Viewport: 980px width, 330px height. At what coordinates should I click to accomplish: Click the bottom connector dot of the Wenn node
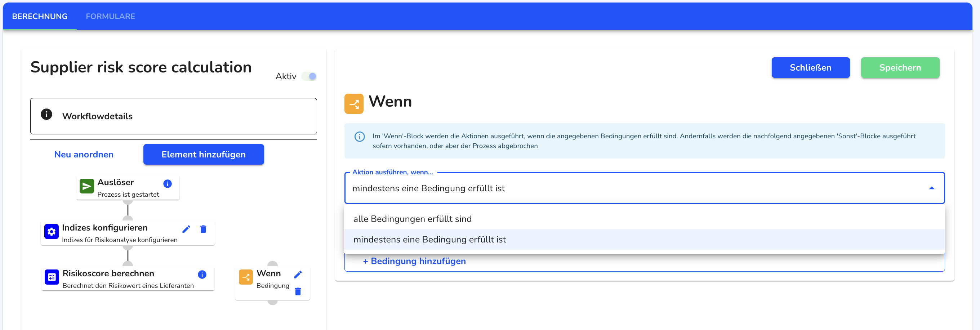point(272,302)
